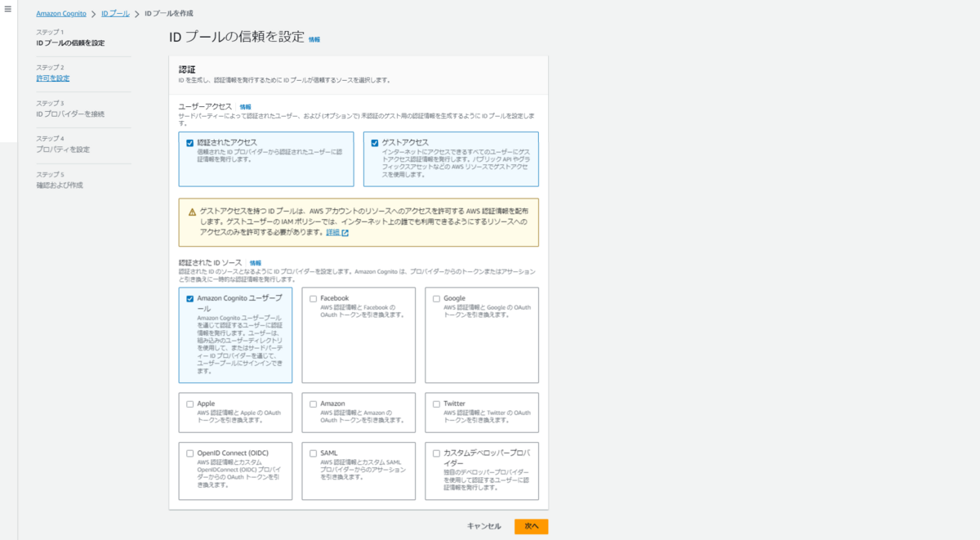Click step 4 プロパティを設定 text
Viewport: 980px width, 540px height.
tap(63, 150)
